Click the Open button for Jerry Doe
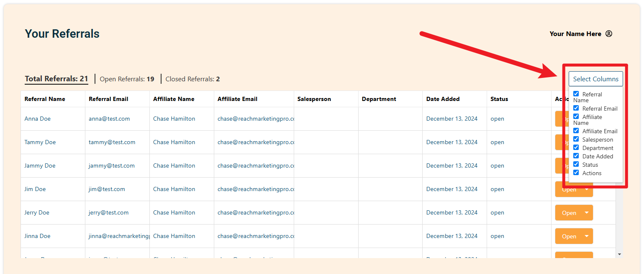The width and height of the screenshot is (644, 274). pyautogui.click(x=569, y=213)
